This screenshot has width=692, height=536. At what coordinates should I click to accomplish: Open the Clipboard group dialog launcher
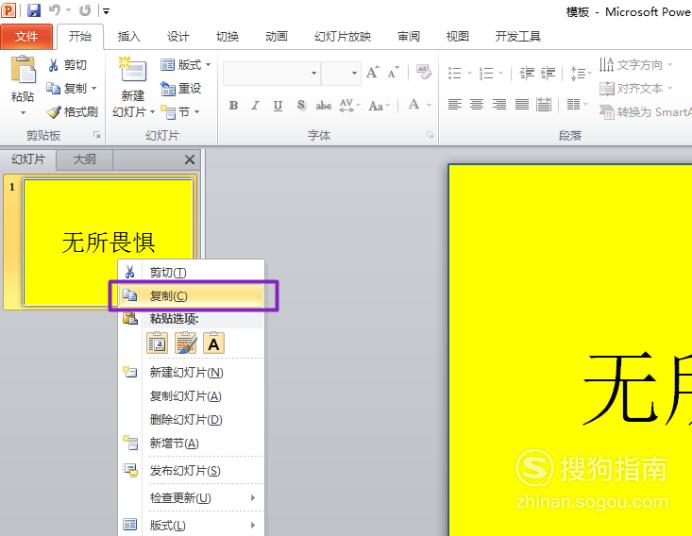pyautogui.click(x=97, y=135)
